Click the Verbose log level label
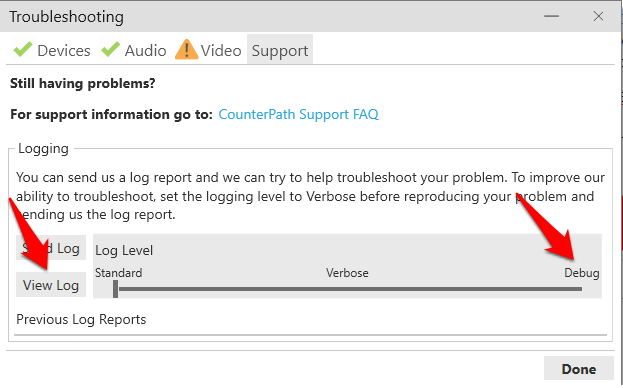 pyautogui.click(x=347, y=273)
